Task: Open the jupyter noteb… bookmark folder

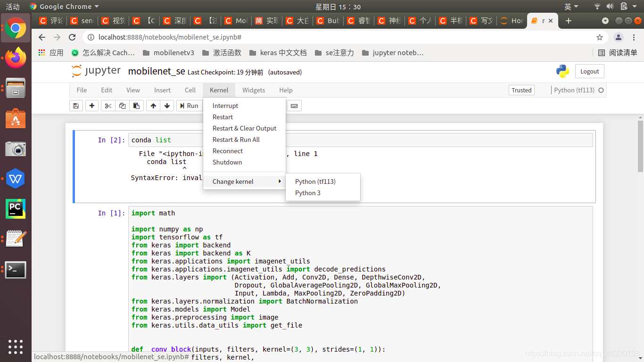Action: pyautogui.click(x=393, y=53)
